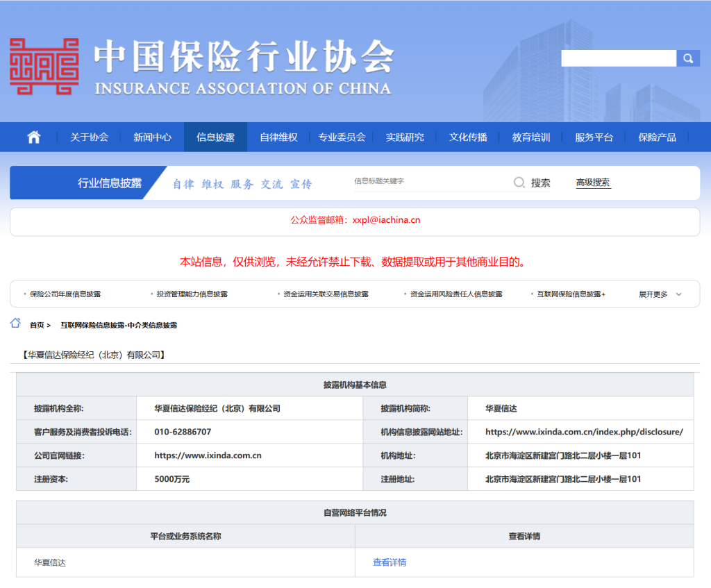Open 资金运用关联交易信息披露 category
Viewport: 711px width, 588px height.
(x=326, y=294)
